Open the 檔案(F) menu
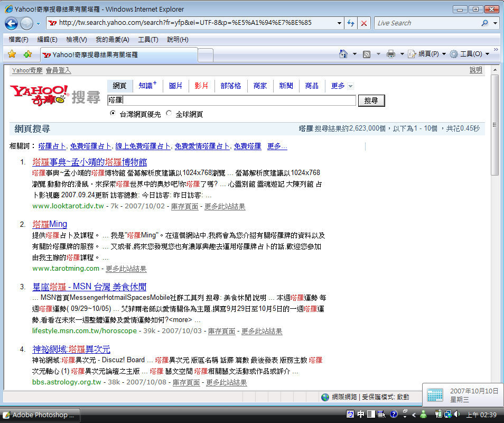The width and height of the screenshot is (504, 423). [18, 40]
